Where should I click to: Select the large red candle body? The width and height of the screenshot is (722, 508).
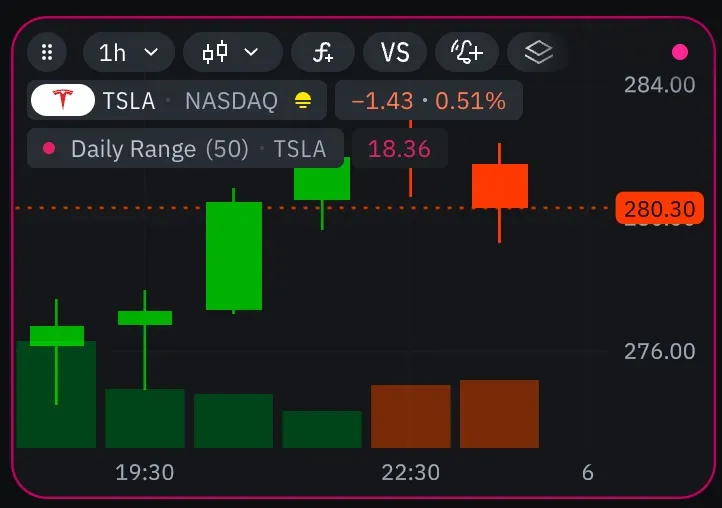click(x=500, y=186)
